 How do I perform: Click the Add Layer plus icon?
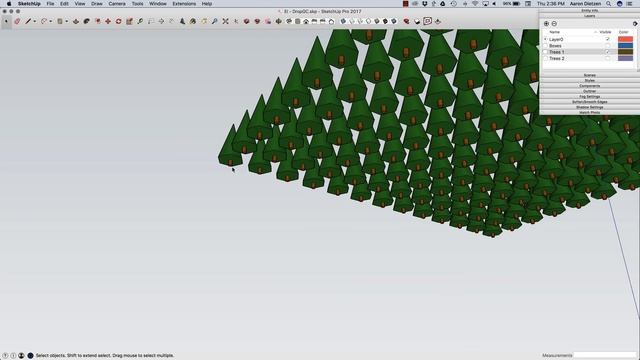point(547,24)
